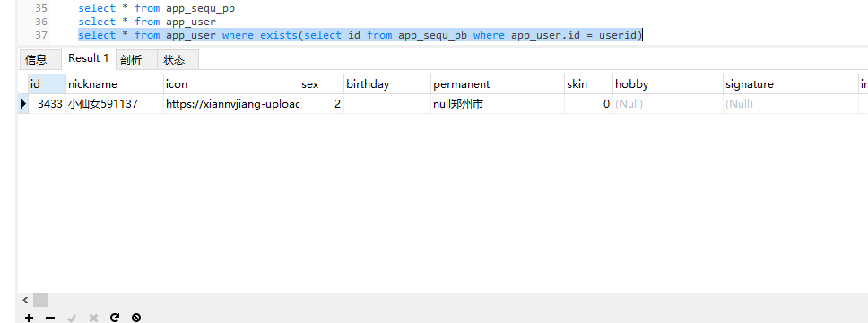Add a new record with plus icon

(x=29, y=318)
